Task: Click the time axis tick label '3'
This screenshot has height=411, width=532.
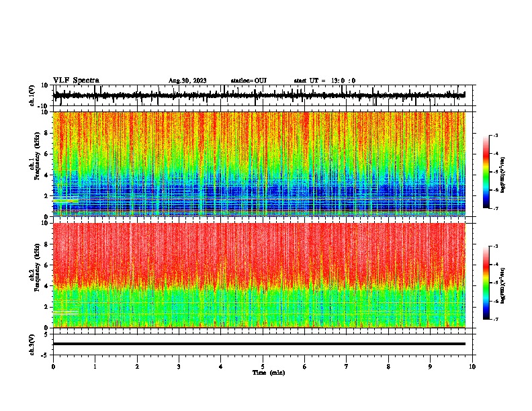Action: 179,367
